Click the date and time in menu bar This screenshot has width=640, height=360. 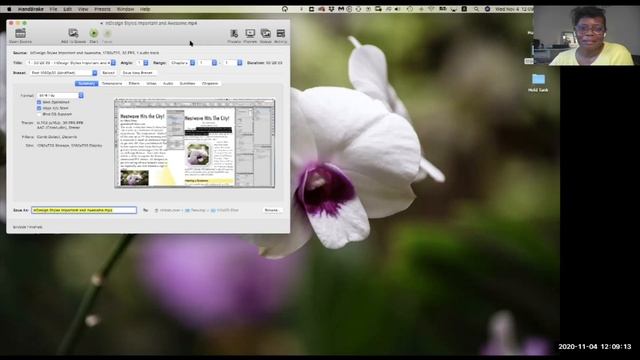(514, 9)
